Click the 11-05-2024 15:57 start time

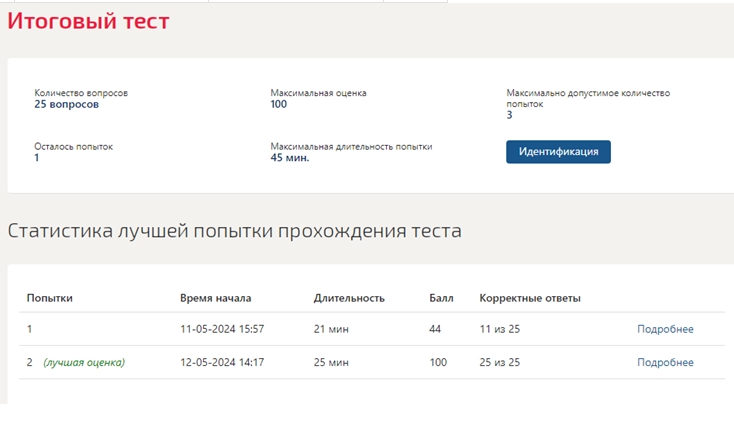point(222,329)
